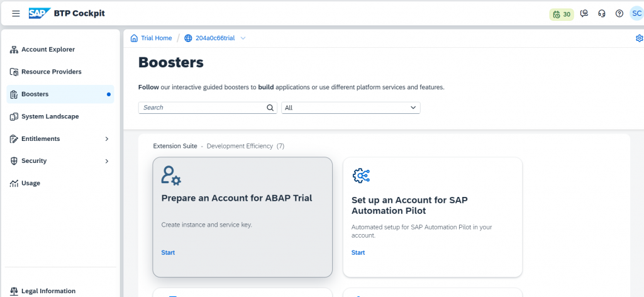644x297 pixels.
Task: Open the Usage section
Action: coord(30,183)
